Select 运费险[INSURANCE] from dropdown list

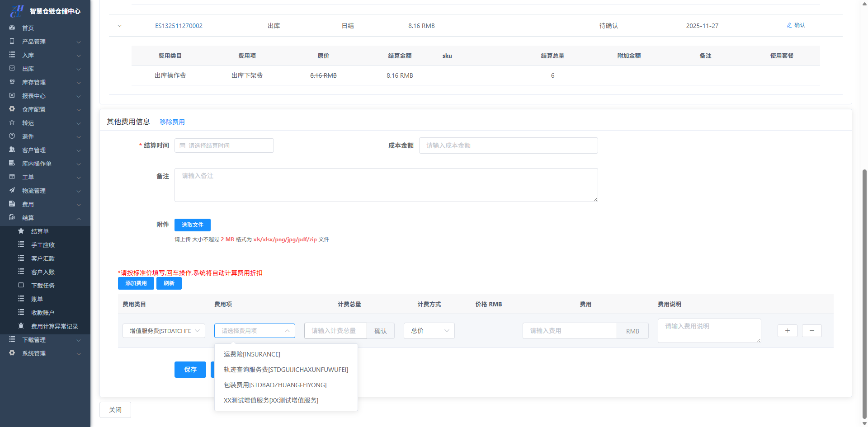pos(252,354)
